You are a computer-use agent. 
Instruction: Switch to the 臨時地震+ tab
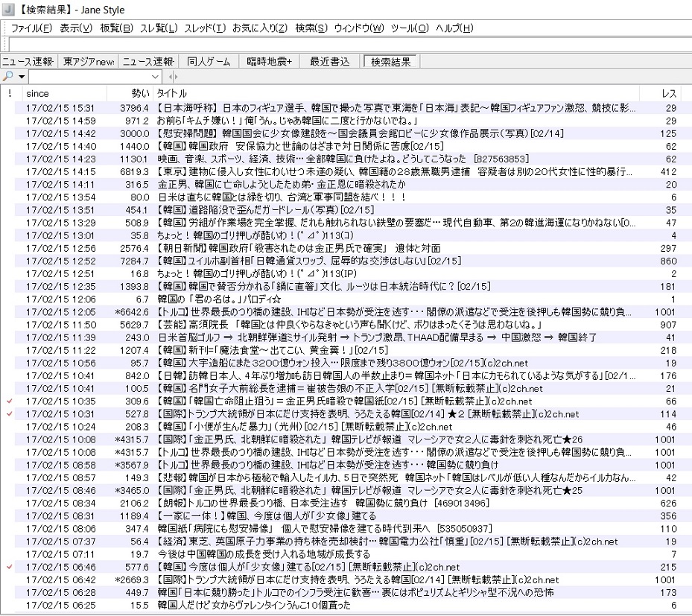(268, 62)
